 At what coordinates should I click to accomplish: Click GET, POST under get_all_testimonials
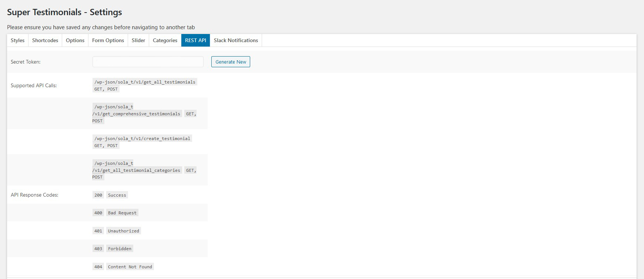106,89
